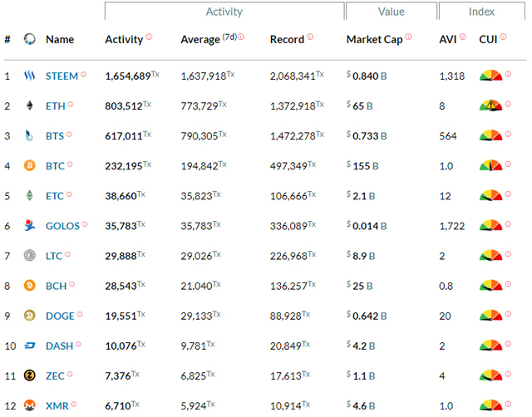The height and width of the screenshot is (417, 532).
Task: Open the BTC coin link
Action: tap(55, 166)
